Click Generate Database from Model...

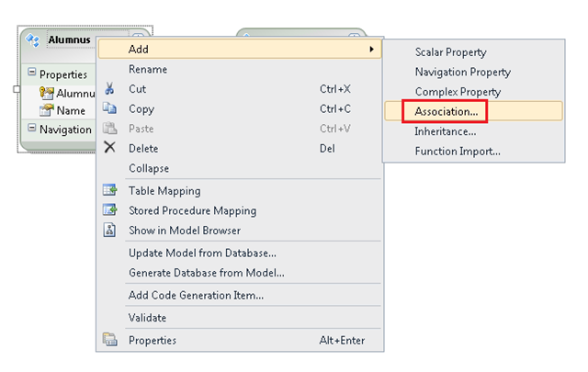(207, 273)
